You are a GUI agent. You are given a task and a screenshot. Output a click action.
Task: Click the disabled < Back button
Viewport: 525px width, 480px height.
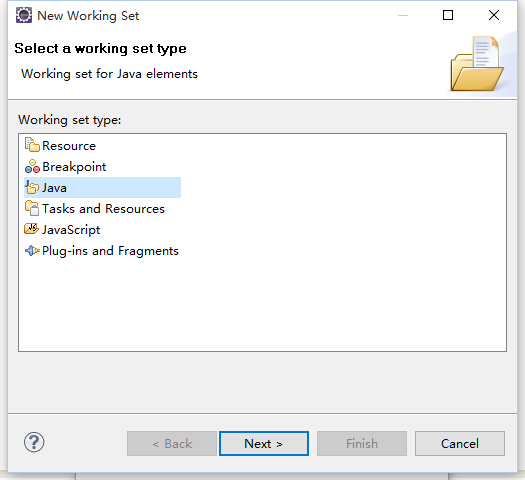[172, 444]
